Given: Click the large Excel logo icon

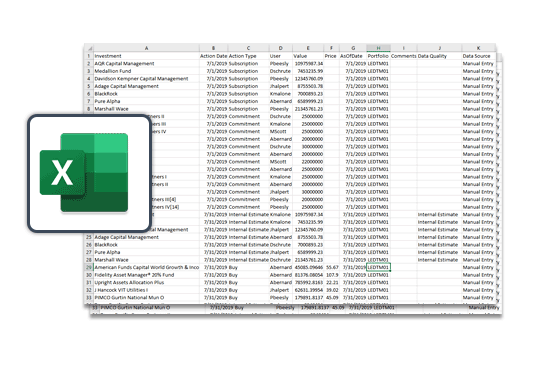Looking at the screenshot, I should [x=84, y=173].
